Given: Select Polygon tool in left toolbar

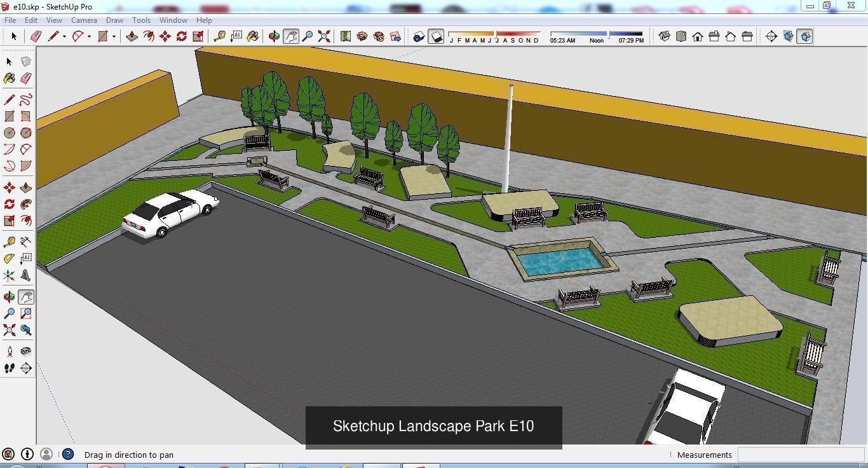Looking at the screenshot, I should coord(26,133).
